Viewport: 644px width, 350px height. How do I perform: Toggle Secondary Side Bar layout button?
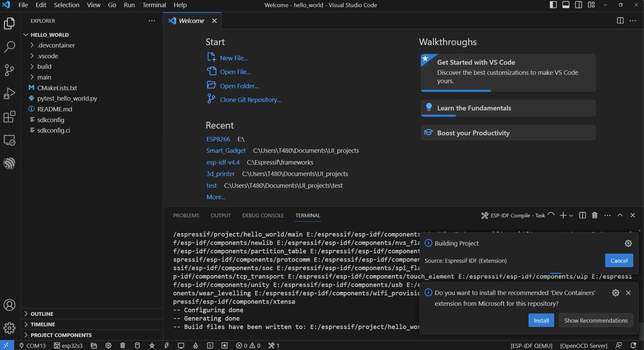point(579,5)
